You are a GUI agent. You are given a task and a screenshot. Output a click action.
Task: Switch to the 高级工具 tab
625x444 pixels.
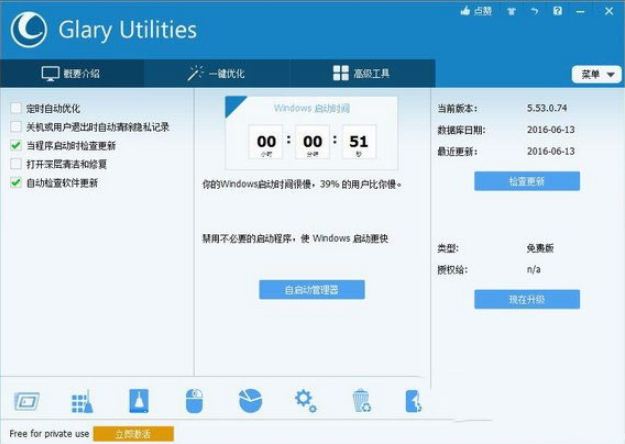362,73
